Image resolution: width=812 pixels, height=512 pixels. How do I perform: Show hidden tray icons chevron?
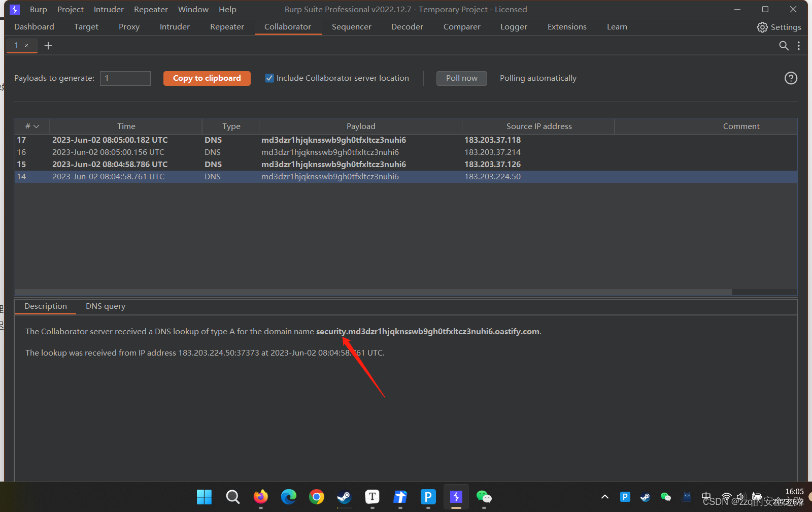tap(604, 497)
